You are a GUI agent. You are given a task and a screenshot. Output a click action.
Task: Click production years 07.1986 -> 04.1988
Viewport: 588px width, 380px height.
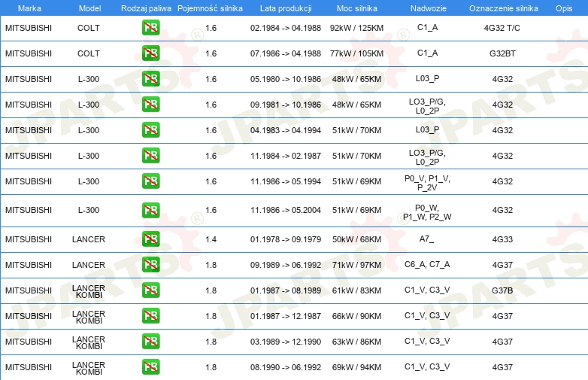point(286,53)
